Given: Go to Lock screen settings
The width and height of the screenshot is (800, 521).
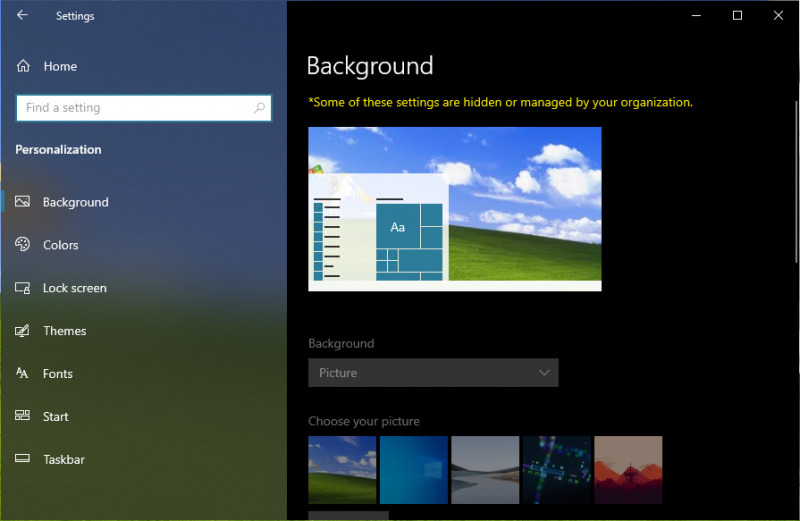Looking at the screenshot, I should pos(144,288).
